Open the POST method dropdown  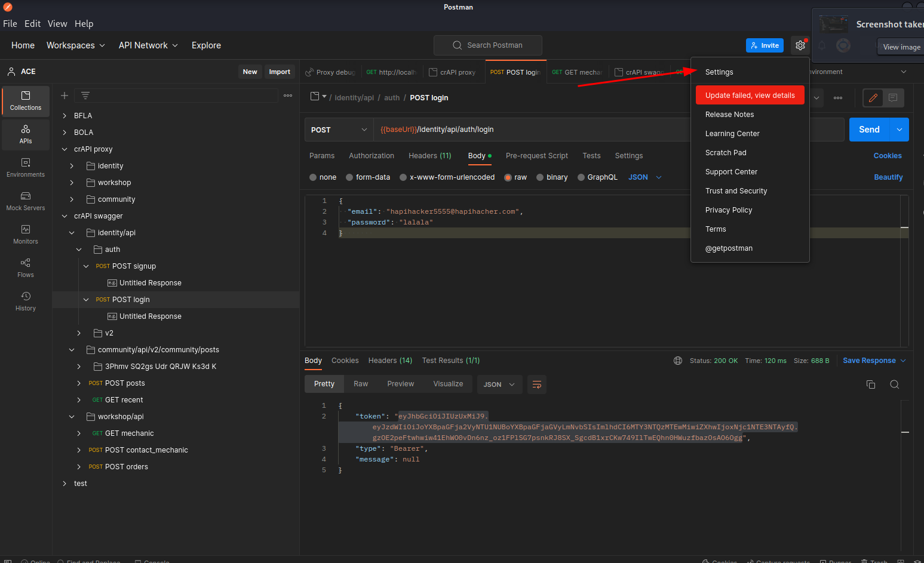[339, 130]
